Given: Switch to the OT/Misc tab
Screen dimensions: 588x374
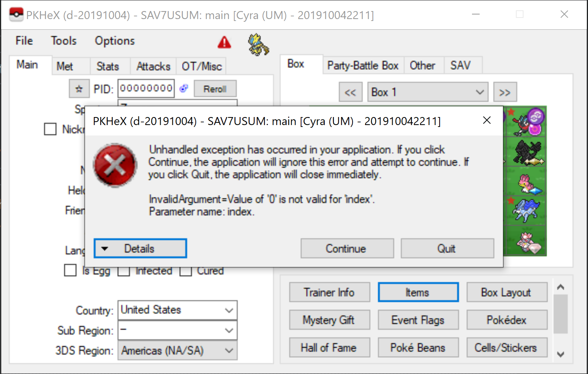Looking at the screenshot, I should (201, 66).
